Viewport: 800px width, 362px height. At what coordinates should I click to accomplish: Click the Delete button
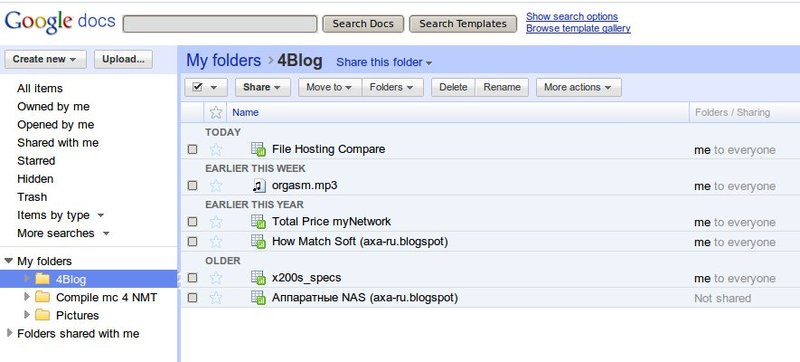(453, 87)
